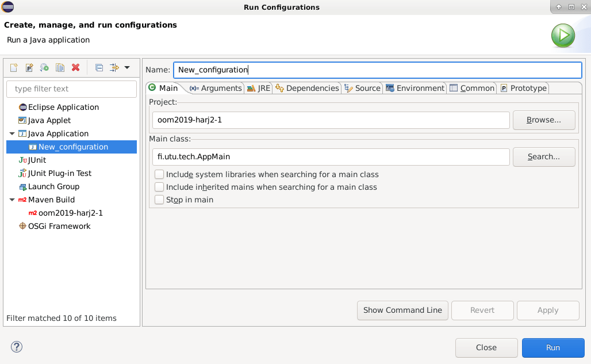The height and width of the screenshot is (364, 591).
Task: Click Show Command Line button
Action: tap(402, 310)
